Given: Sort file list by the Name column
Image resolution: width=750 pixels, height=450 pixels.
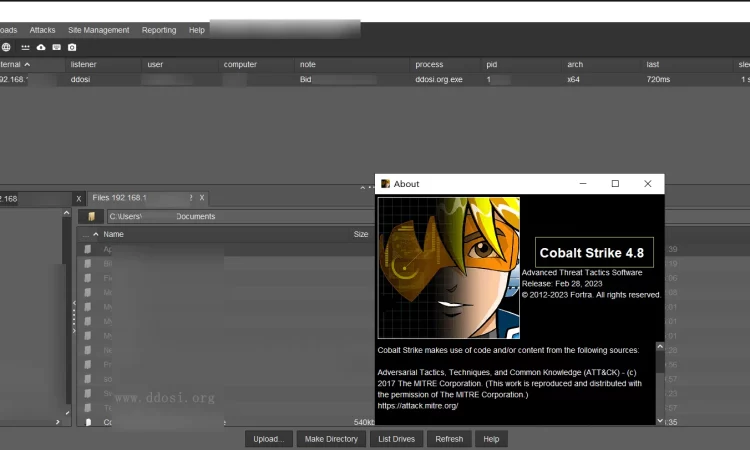Looking at the screenshot, I should (113, 234).
